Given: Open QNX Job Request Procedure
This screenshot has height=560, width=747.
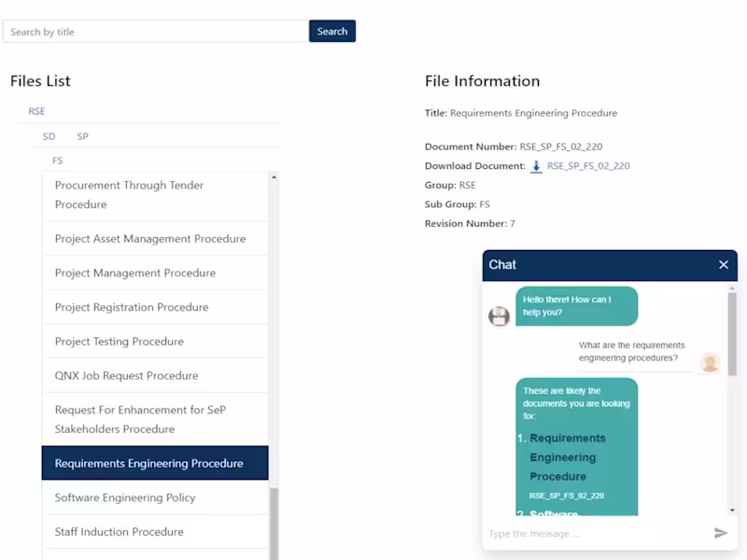Looking at the screenshot, I should (155, 376).
